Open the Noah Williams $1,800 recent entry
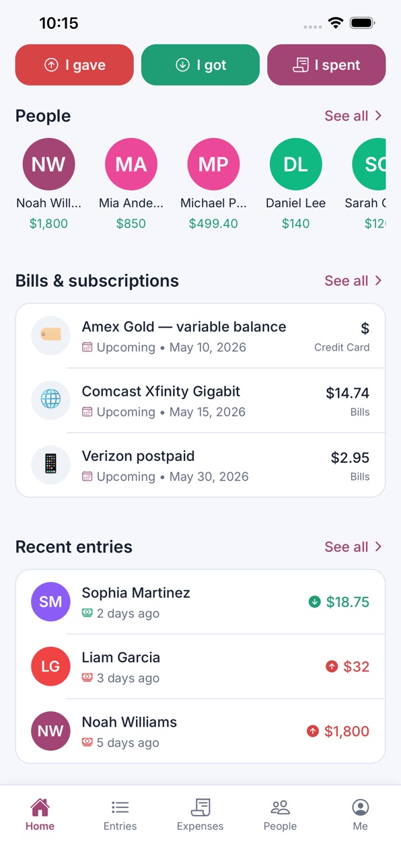The image size is (401, 868). 200,731
